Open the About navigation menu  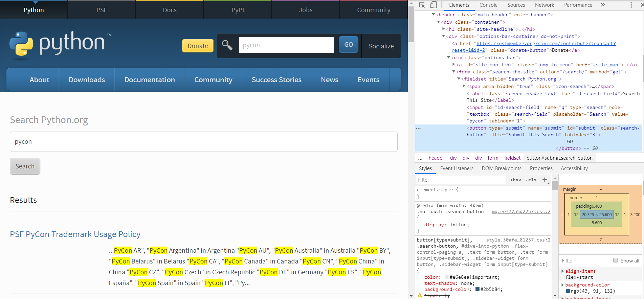pyautogui.click(x=39, y=80)
